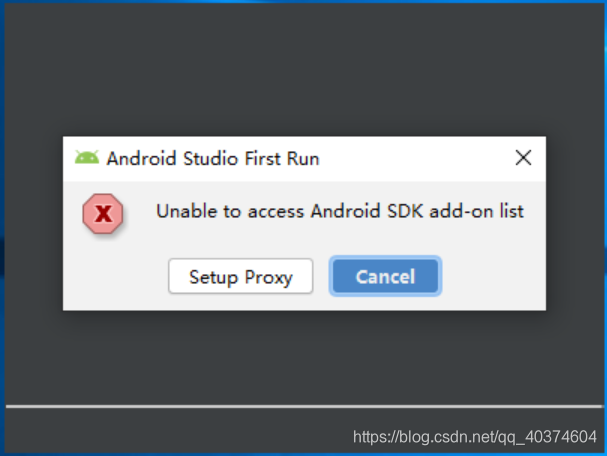The height and width of the screenshot is (456, 607).
Task: Click the words 'Android SDK' in the error text
Action: click(367, 211)
